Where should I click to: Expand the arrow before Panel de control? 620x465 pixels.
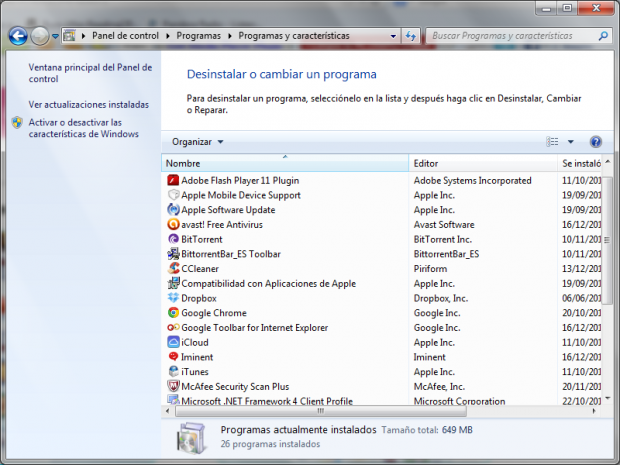83,36
